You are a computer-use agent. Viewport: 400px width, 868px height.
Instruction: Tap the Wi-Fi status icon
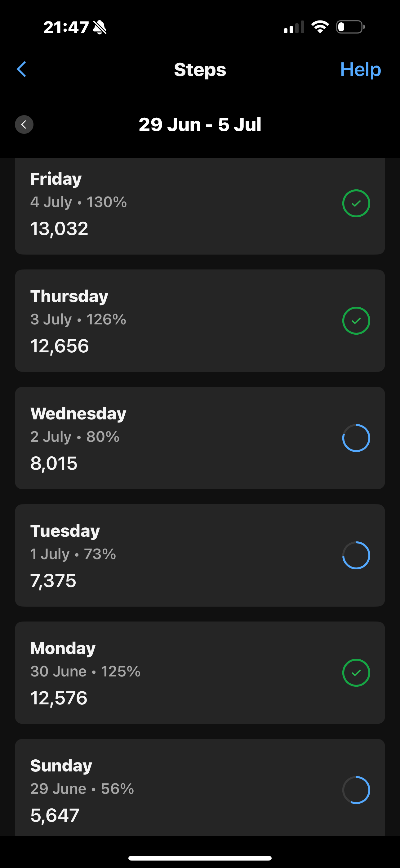(x=320, y=27)
